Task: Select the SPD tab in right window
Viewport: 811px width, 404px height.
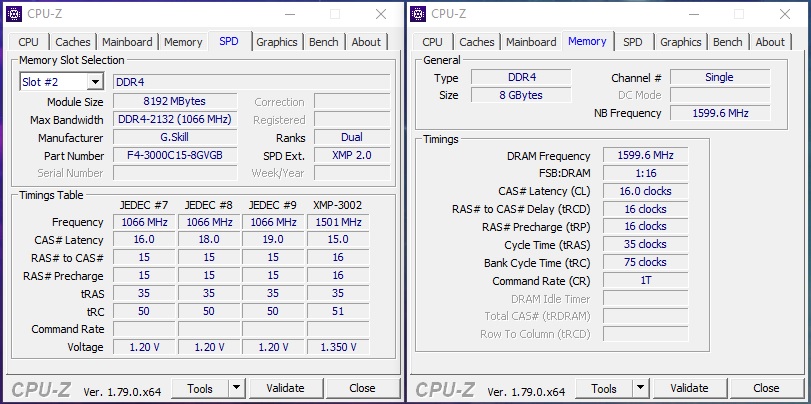Action: (632, 42)
